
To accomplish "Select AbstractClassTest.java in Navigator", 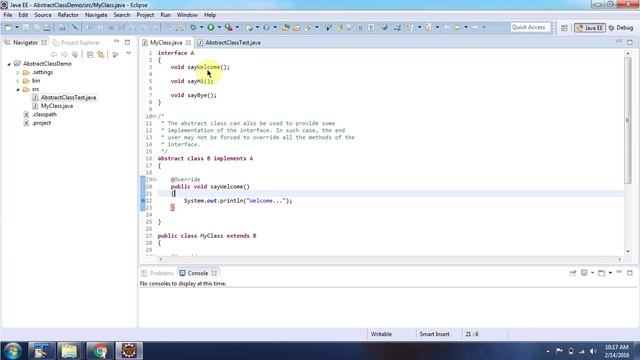I will point(68,98).
